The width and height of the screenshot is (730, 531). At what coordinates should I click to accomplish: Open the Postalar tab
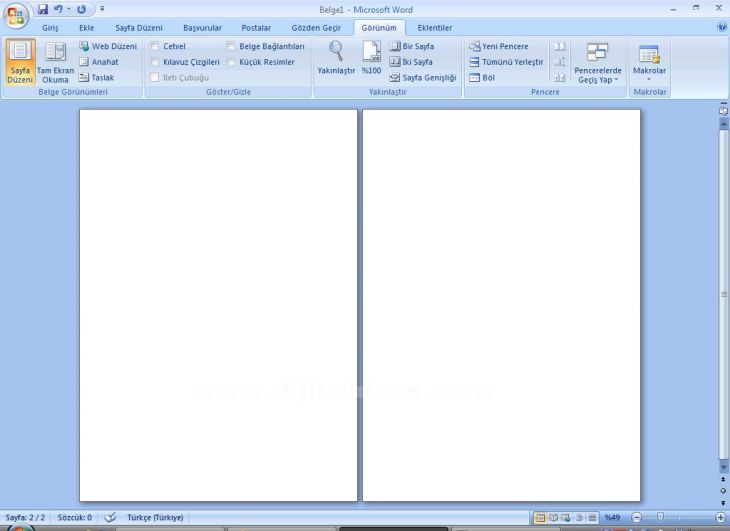coord(256,28)
